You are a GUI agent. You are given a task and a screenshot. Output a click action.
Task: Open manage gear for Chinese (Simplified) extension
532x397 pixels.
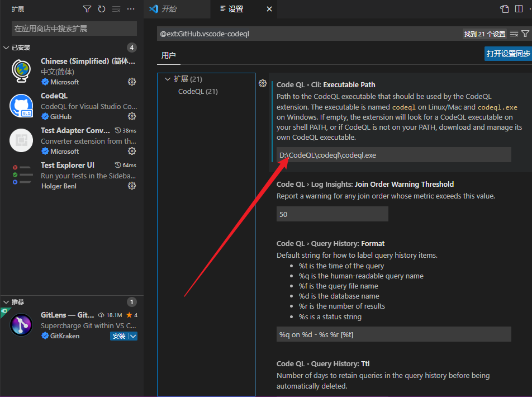tap(132, 82)
